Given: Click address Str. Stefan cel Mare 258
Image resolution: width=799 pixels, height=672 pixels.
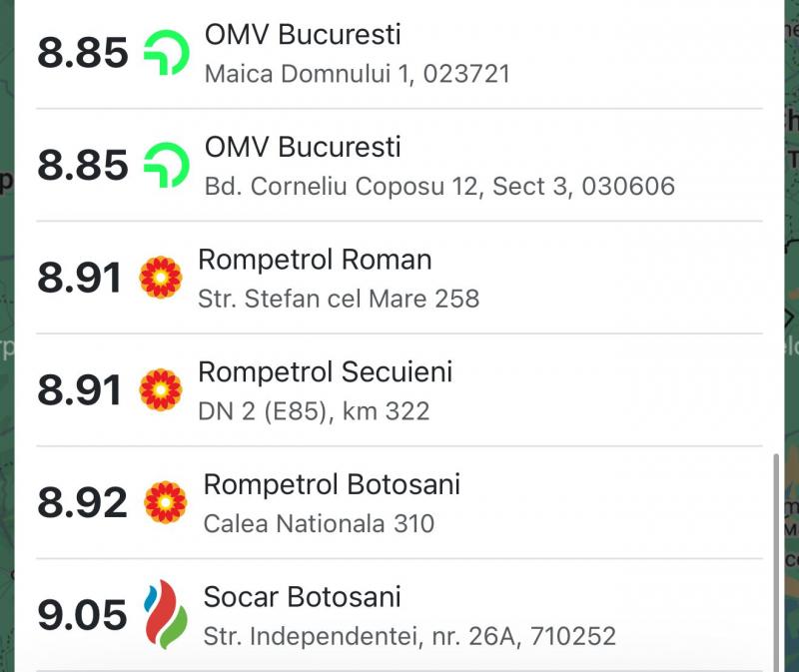Looking at the screenshot, I should tap(339, 298).
